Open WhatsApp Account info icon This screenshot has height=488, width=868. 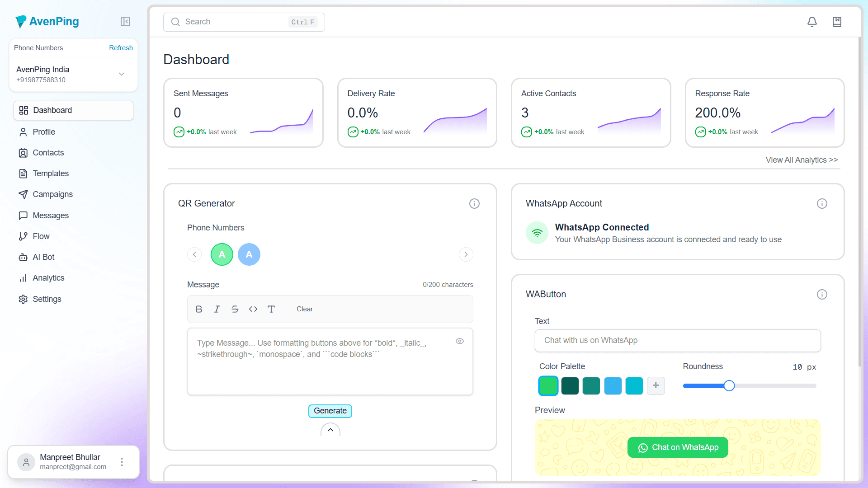[x=822, y=203]
